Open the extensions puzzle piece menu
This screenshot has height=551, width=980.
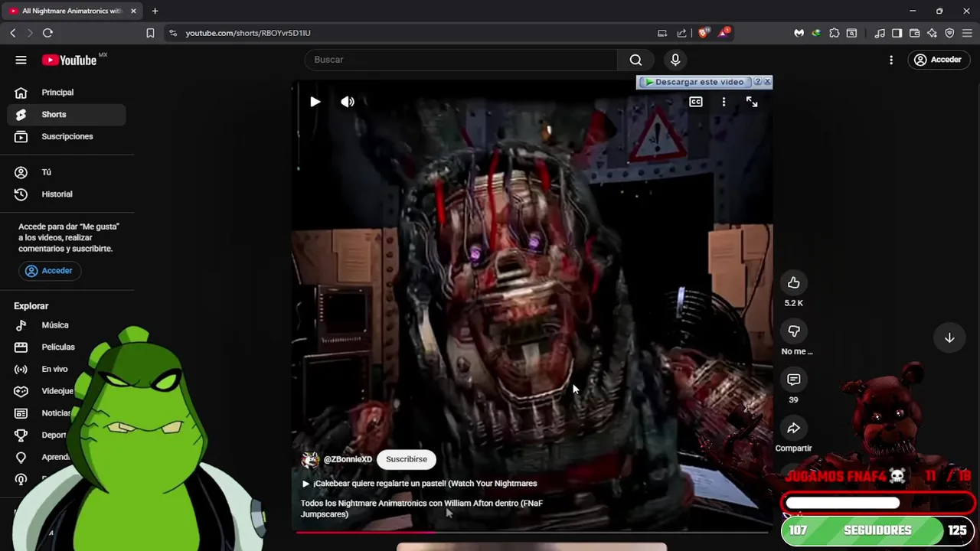pos(834,33)
